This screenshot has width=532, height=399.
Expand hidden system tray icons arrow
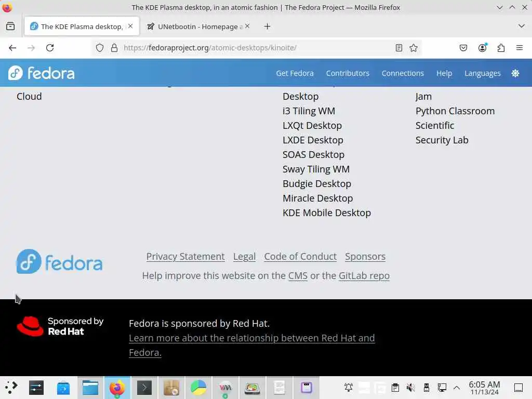coord(457,388)
